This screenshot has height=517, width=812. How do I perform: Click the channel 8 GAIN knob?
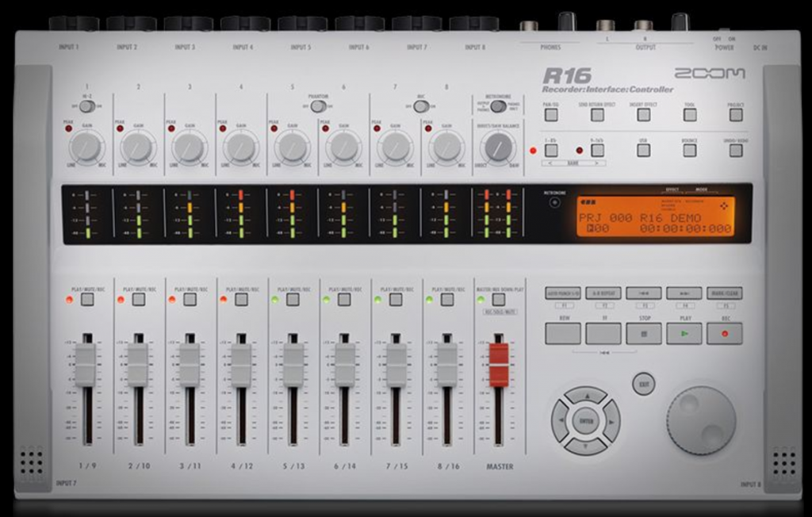pos(446,147)
